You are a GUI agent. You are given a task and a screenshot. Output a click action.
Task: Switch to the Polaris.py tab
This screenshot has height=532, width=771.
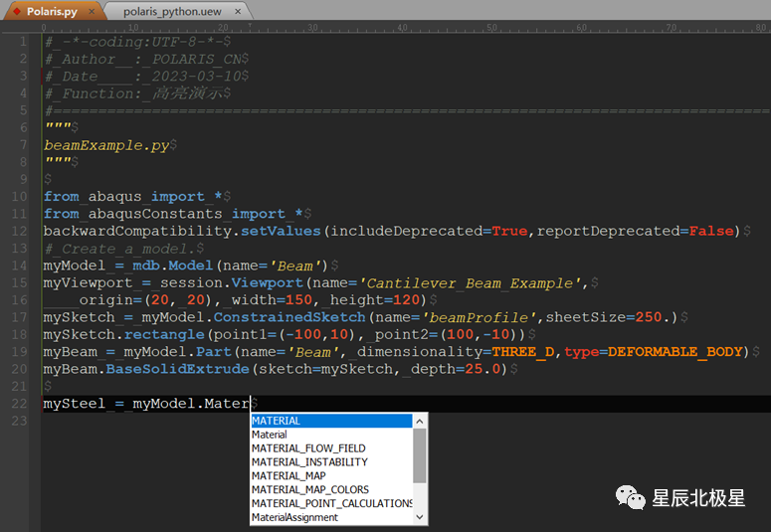52,11
